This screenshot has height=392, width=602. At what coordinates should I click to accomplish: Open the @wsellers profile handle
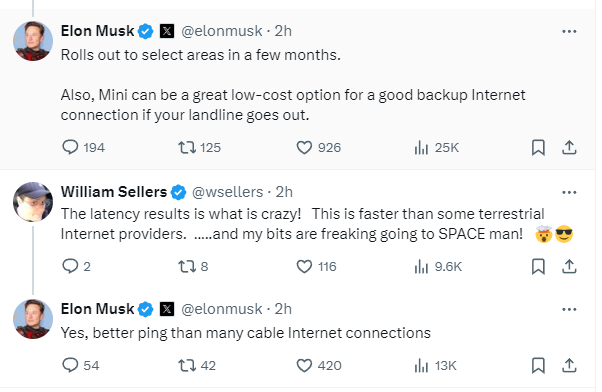[x=227, y=192]
